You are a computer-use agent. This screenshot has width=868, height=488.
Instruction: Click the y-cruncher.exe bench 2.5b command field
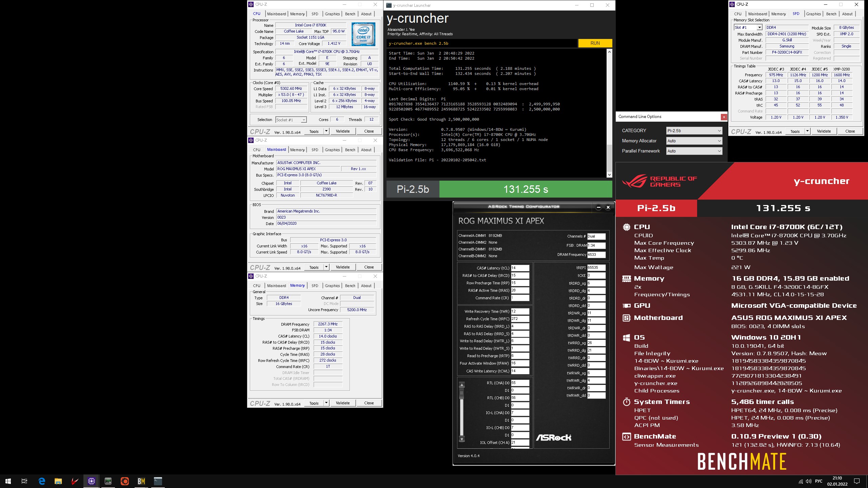pos(481,43)
